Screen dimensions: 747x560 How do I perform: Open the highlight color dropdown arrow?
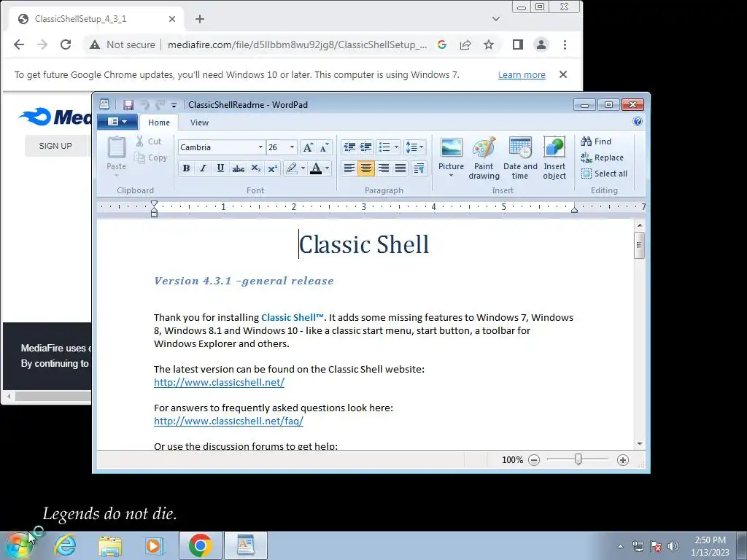coord(303,168)
